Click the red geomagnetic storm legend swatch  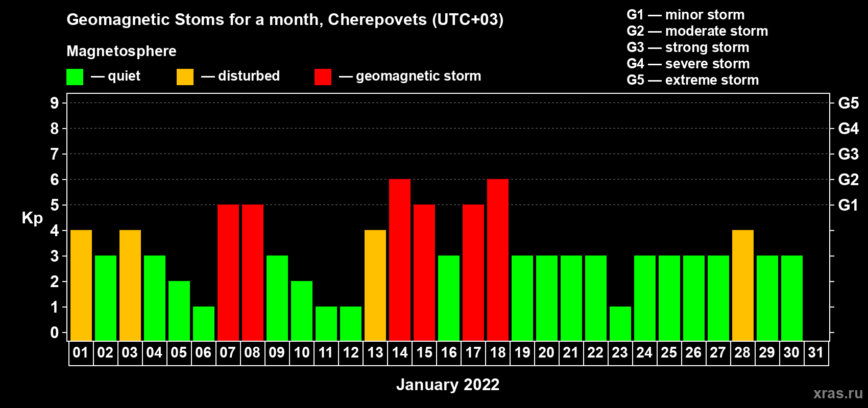click(323, 77)
